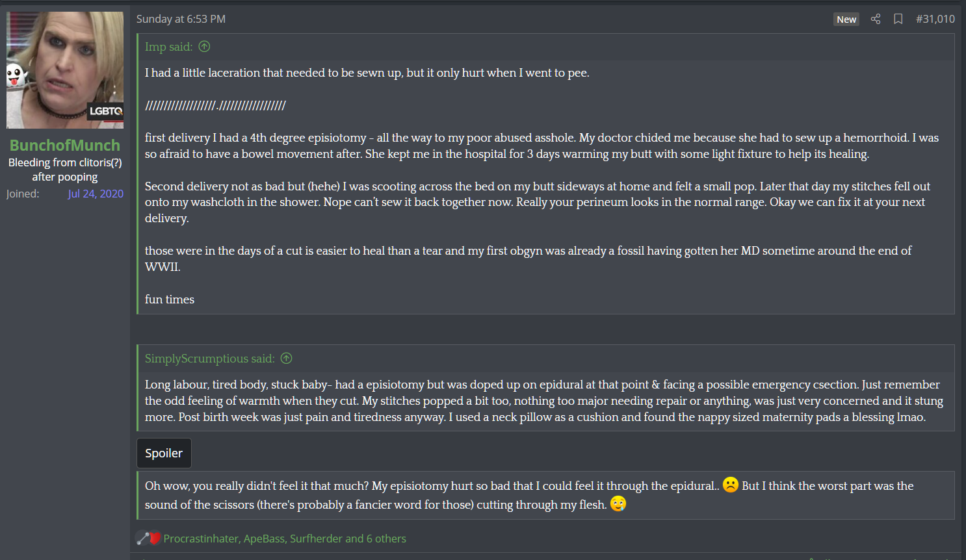Click the frowning face emoji
This screenshot has height=560, width=966.
pos(731,485)
